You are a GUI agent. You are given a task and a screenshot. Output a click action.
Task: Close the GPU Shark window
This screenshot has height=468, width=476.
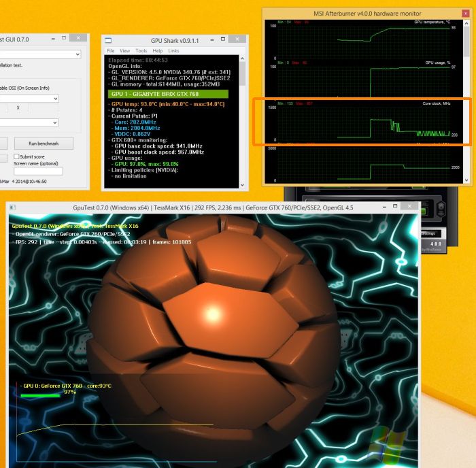[x=237, y=39]
